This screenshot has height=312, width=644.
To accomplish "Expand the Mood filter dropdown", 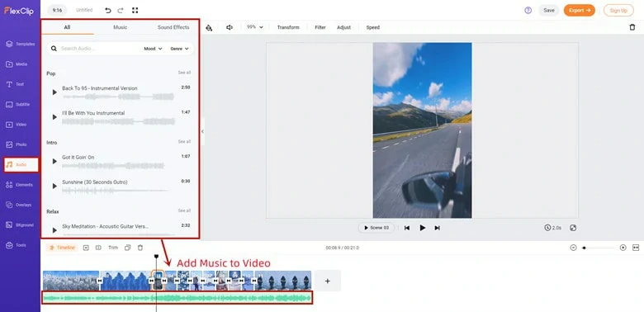I will pyautogui.click(x=153, y=49).
